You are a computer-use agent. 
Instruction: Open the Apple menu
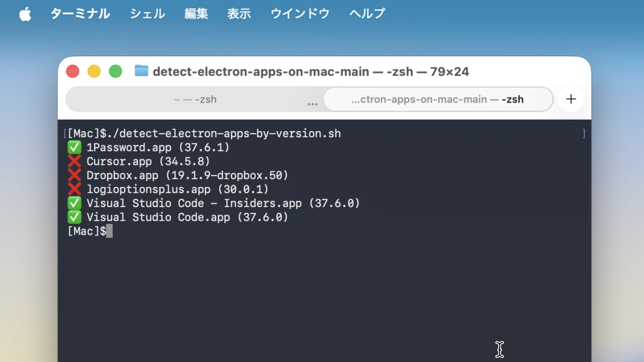click(25, 14)
